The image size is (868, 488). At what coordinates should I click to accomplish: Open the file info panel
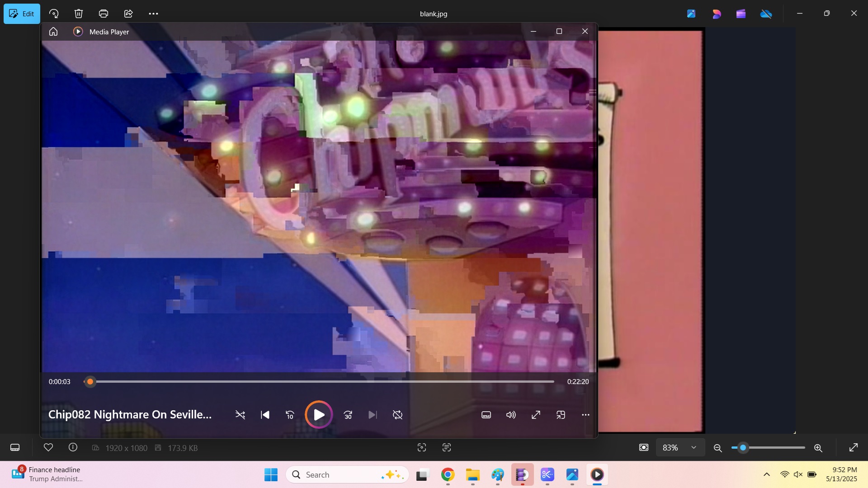73,447
